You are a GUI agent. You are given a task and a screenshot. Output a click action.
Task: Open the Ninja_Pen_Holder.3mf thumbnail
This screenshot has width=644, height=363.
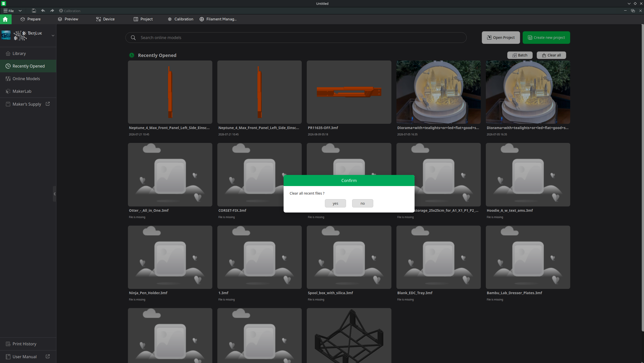[x=170, y=257]
